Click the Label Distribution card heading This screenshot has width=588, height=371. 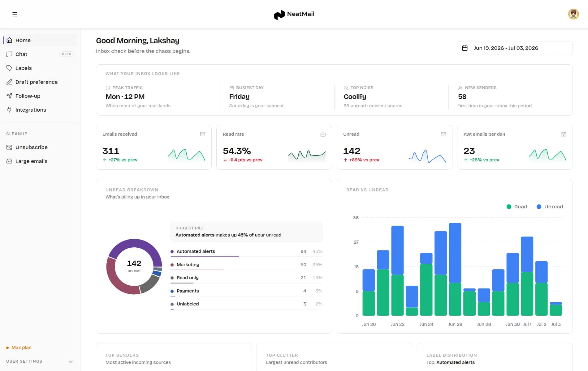pos(452,355)
